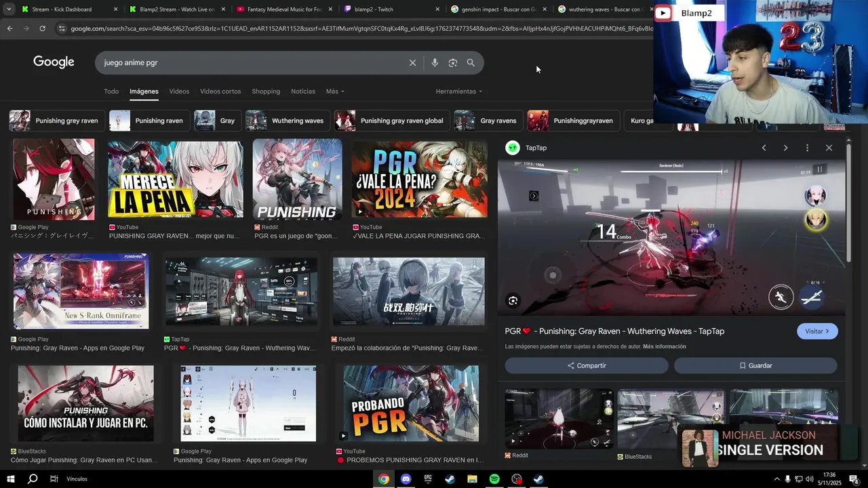Open the Más información link
868x488 pixels.
[x=665, y=346]
